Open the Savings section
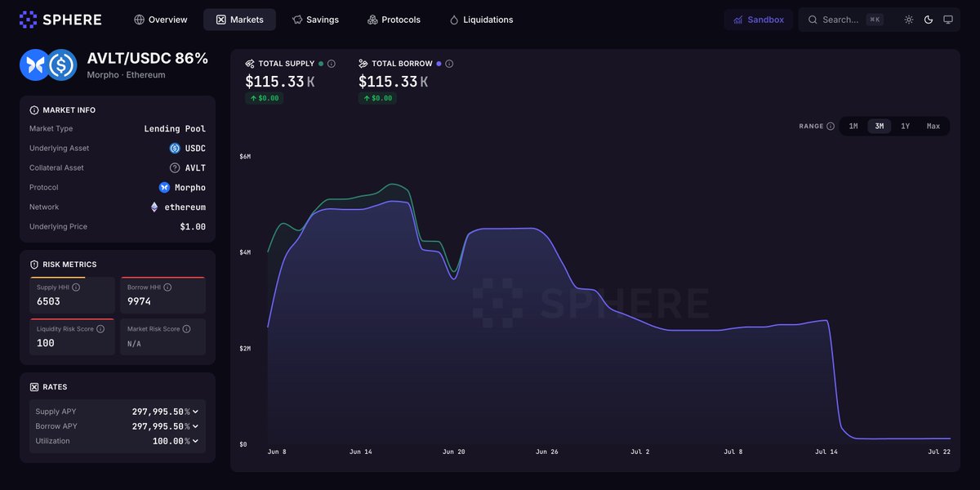Viewport: 980px width, 490px height. [x=315, y=20]
